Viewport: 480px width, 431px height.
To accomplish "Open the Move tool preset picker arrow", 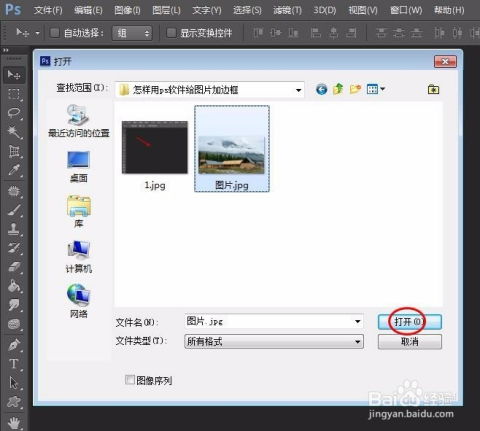I will pyautogui.click(x=37, y=33).
